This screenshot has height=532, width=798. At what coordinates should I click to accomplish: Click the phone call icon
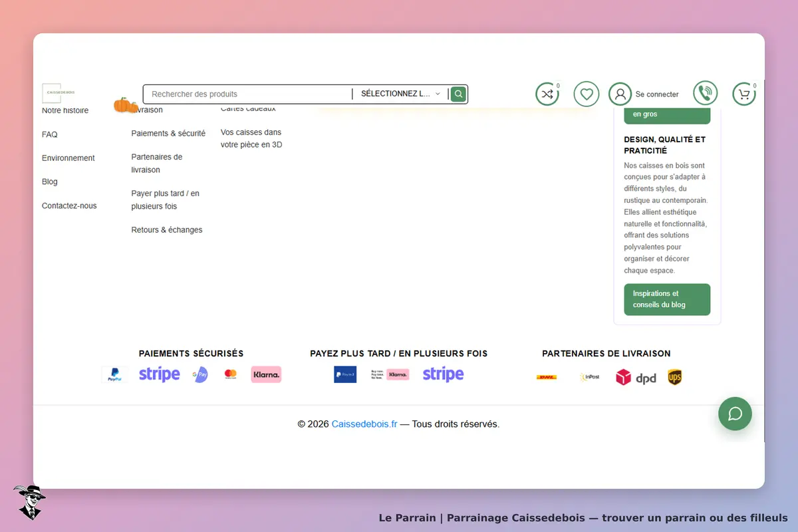[x=705, y=94]
